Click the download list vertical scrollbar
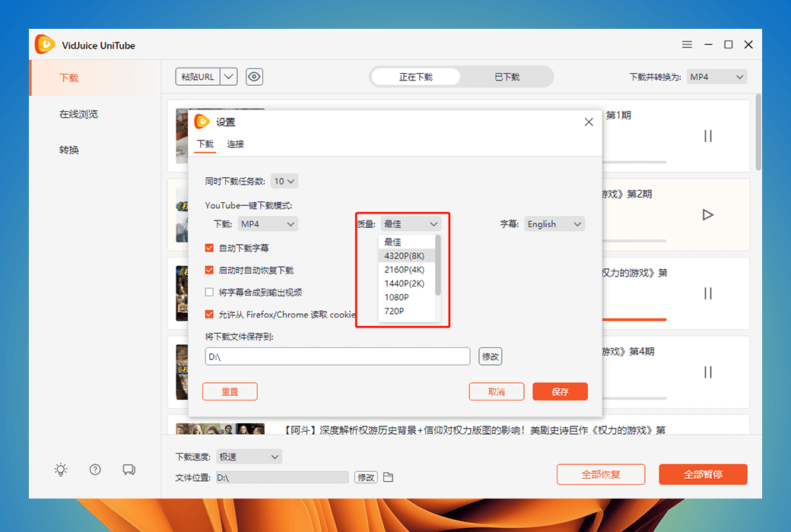791x532 pixels. pyautogui.click(x=758, y=132)
